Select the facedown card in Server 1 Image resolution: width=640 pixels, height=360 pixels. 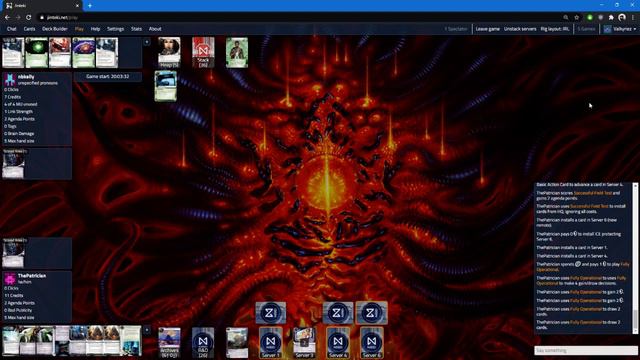(271, 342)
